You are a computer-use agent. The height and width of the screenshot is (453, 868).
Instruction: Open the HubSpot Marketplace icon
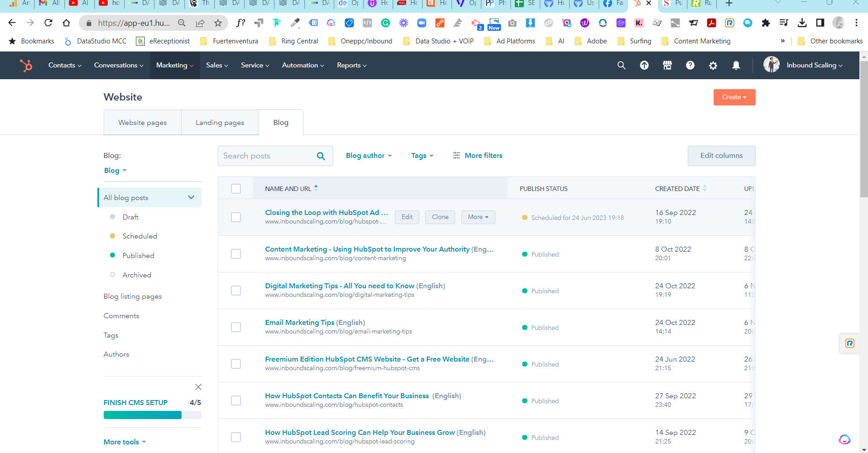click(667, 65)
